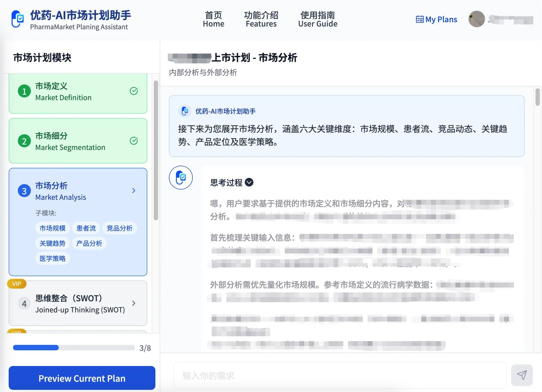Click the blurred username next to avatar
This screenshot has width=542, height=392.
click(x=511, y=20)
